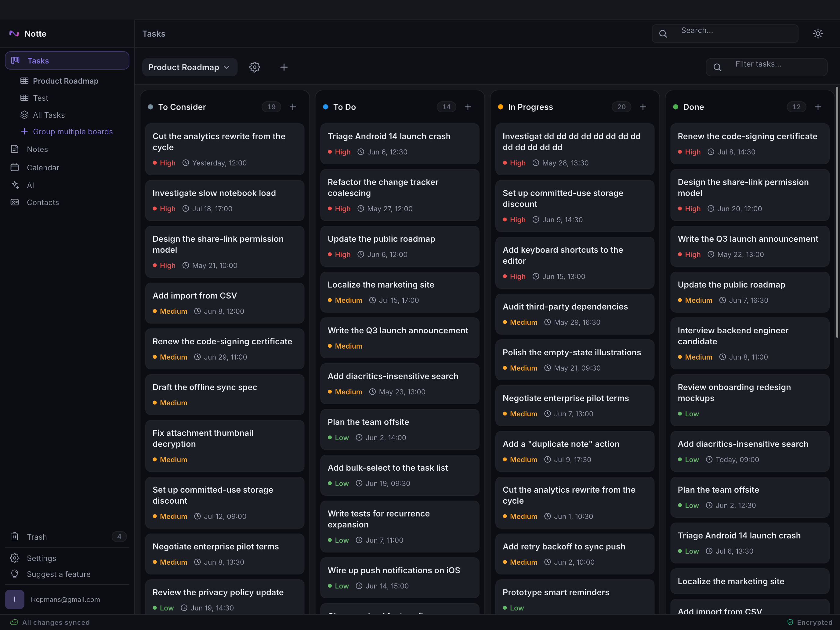Click the Filter tasks magnifier icon
This screenshot has width=840, height=630.
[717, 67]
